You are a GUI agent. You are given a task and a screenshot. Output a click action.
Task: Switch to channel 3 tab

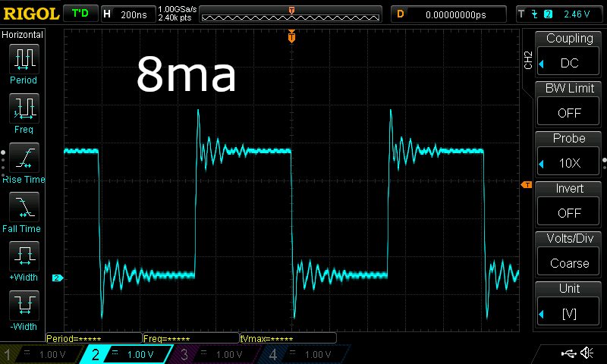(218, 354)
